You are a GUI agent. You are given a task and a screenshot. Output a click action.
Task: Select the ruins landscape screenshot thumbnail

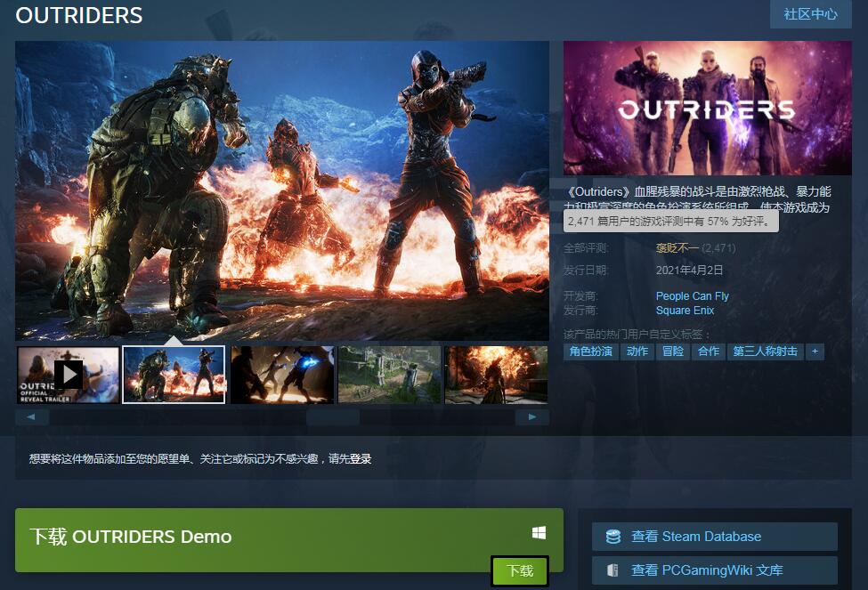tap(389, 375)
